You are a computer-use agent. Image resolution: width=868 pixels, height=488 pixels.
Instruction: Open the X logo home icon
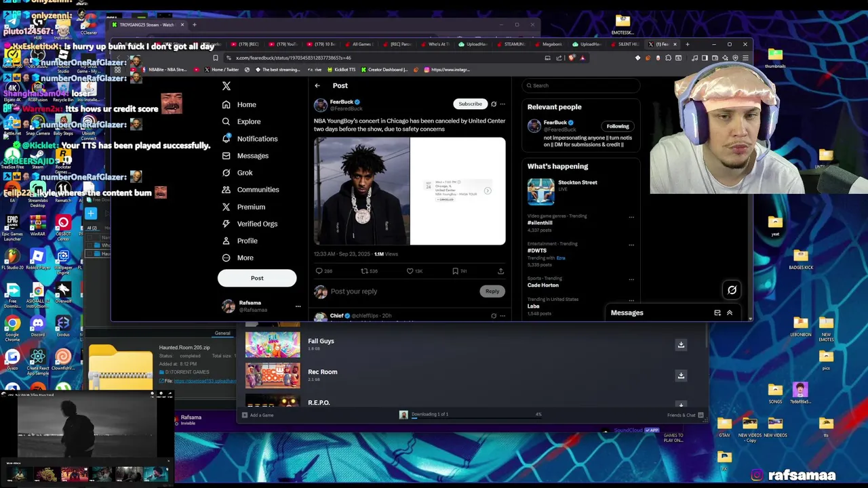[226, 86]
